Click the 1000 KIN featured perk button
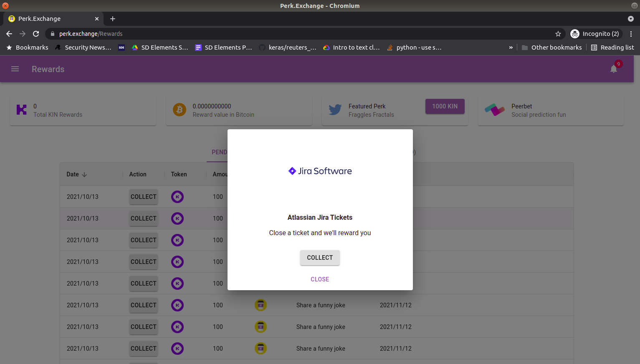This screenshot has width=640, height=364. point(445,106)
